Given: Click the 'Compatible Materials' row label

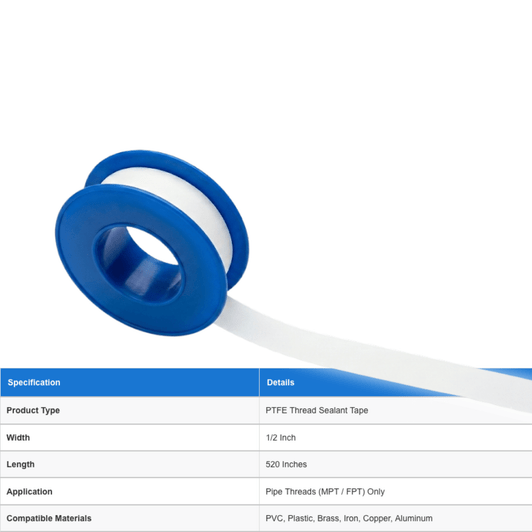Looking at the screenshot, I should tap(49, 518).
